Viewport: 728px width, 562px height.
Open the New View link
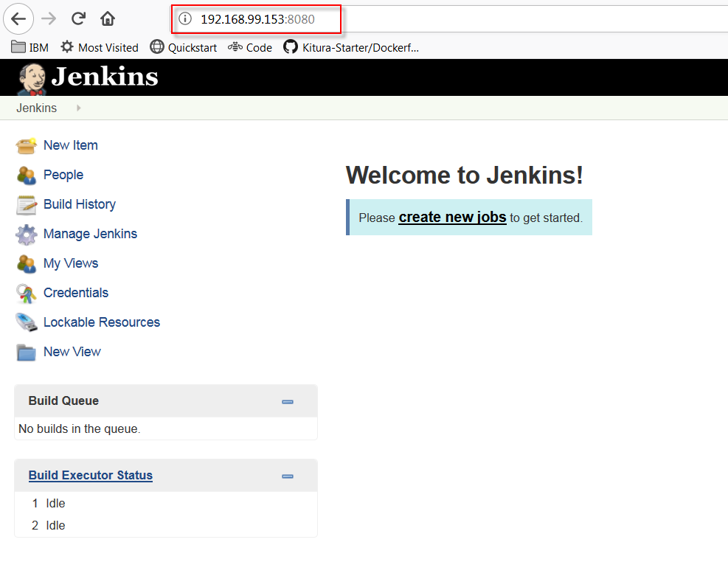click(72, 352)
